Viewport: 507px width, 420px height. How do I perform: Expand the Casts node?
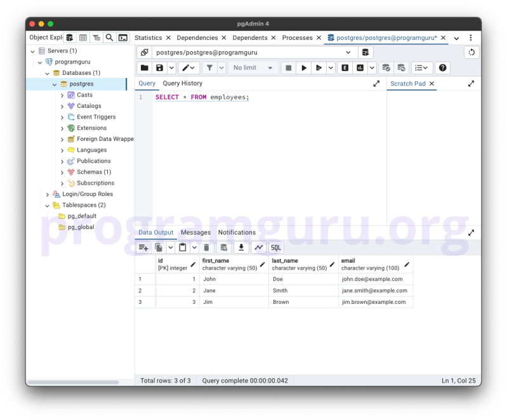click(62, 95)
